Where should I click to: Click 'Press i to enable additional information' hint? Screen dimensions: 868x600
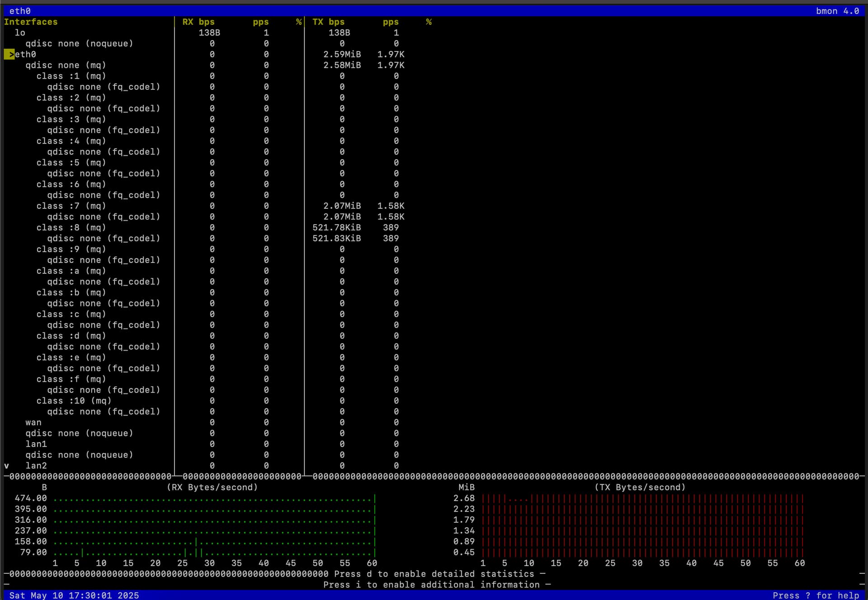tap(432, 585)
